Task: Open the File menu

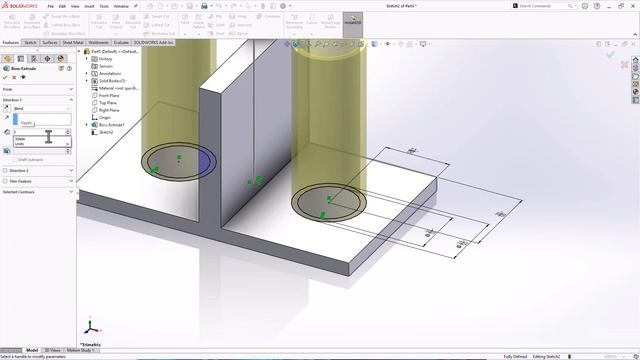Action: [x=51, y=6]
